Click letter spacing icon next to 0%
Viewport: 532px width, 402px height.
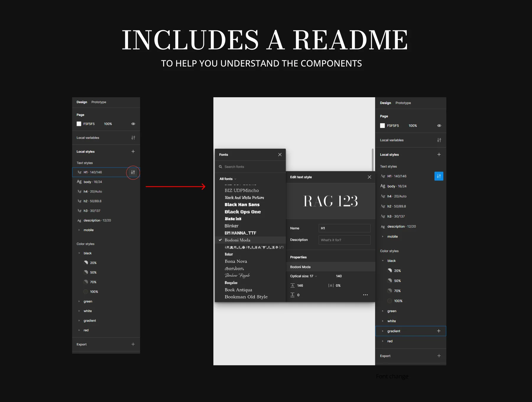pyautogui.click(x=331, y=286)
